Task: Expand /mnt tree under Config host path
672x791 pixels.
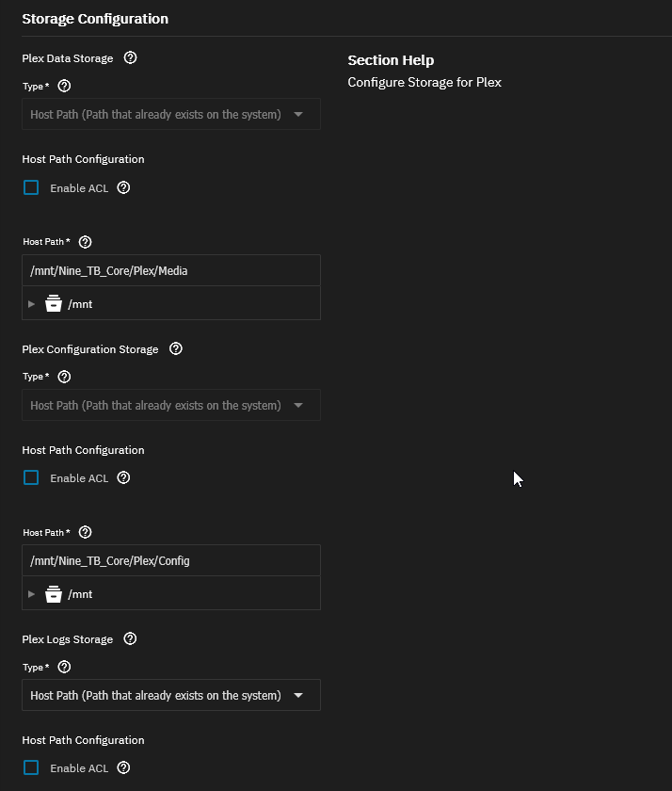Action: tap(31, 594)
